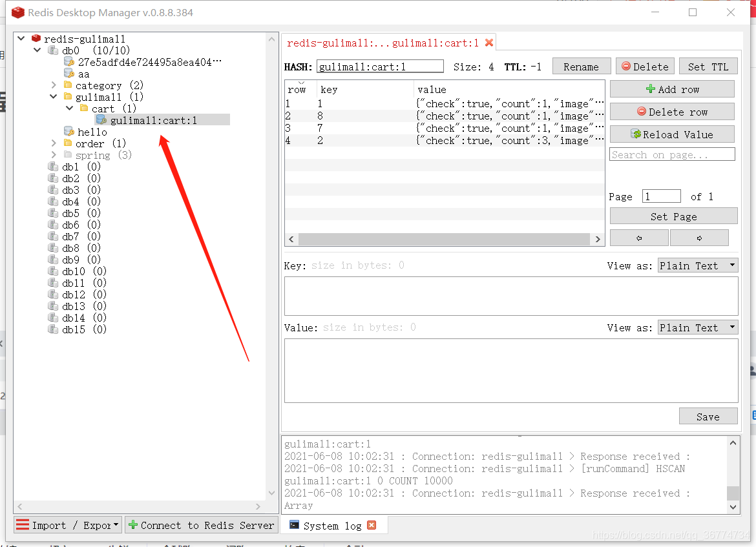Click the key tree scroll down arrow
Image resolution: width=756 pixels, height=547 pixels.
click(271, 493)
